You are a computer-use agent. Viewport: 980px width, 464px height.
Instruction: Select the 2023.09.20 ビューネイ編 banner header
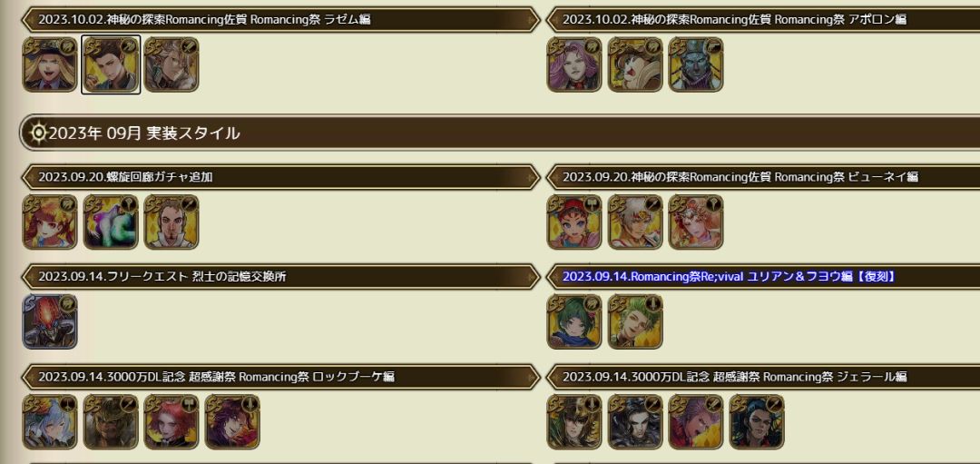763,177
